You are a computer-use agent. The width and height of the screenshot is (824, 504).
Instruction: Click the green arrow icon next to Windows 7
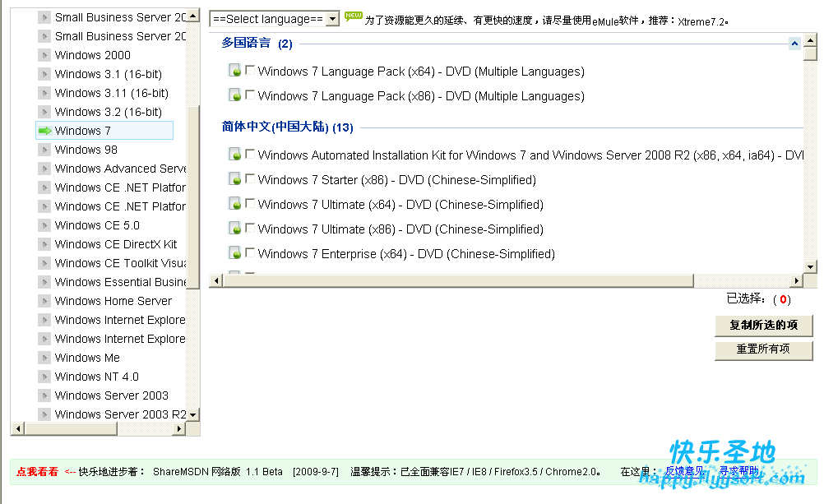[45, 131]
